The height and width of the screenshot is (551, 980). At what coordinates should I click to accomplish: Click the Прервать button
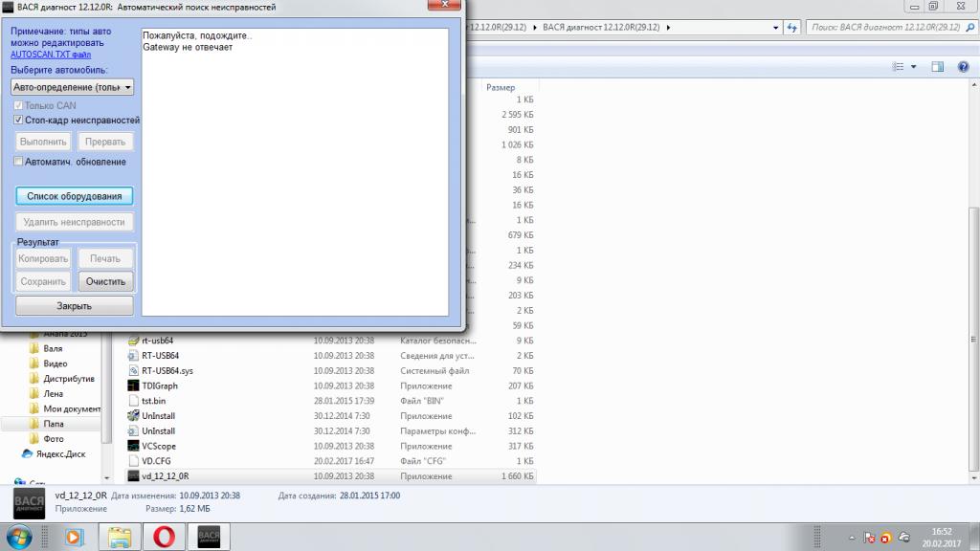pyautogui.click(x=105, y=142)
